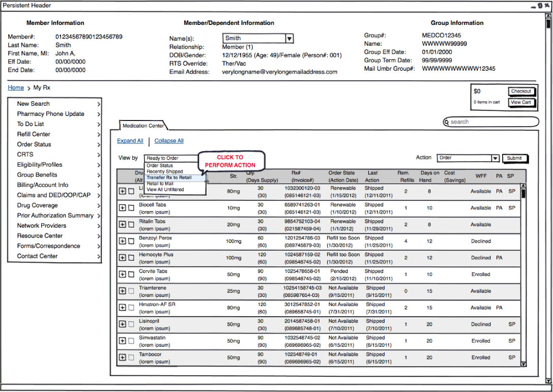Click the Collapse All link
The image size is (553, 392).
[169, 141]
